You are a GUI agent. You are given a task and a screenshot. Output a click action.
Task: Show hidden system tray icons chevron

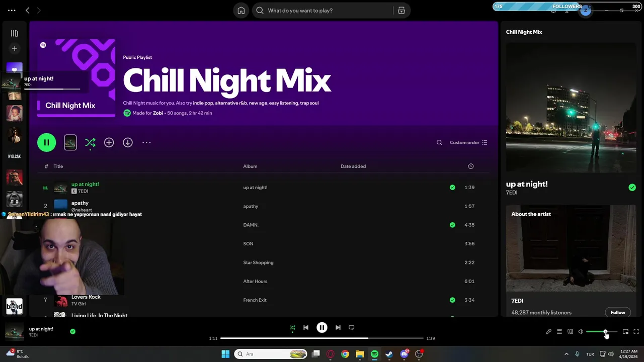tap(567, 354)
